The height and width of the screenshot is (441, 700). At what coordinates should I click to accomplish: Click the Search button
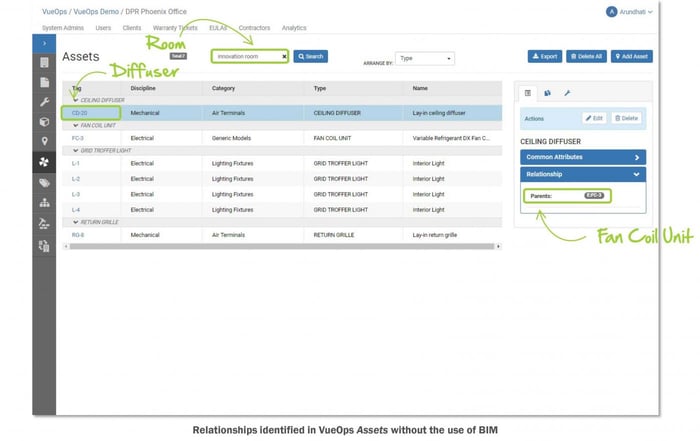click(x=311, y=56)
